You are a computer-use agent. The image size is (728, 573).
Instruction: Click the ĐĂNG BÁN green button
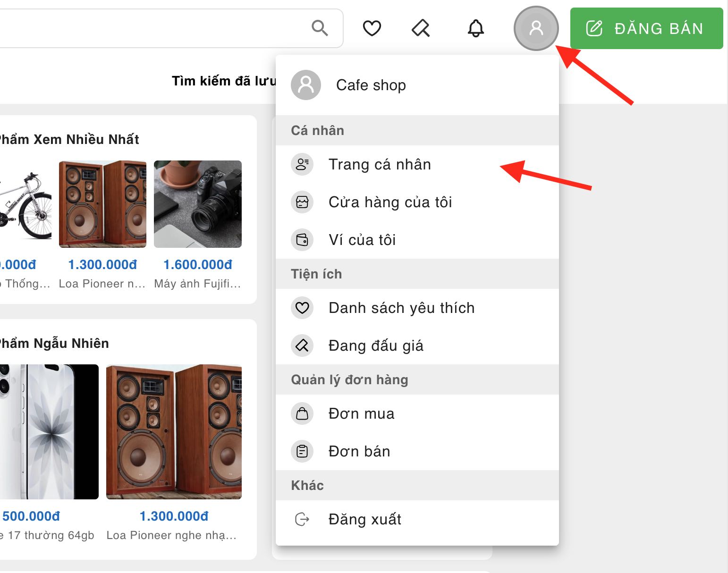pos(646,28)
